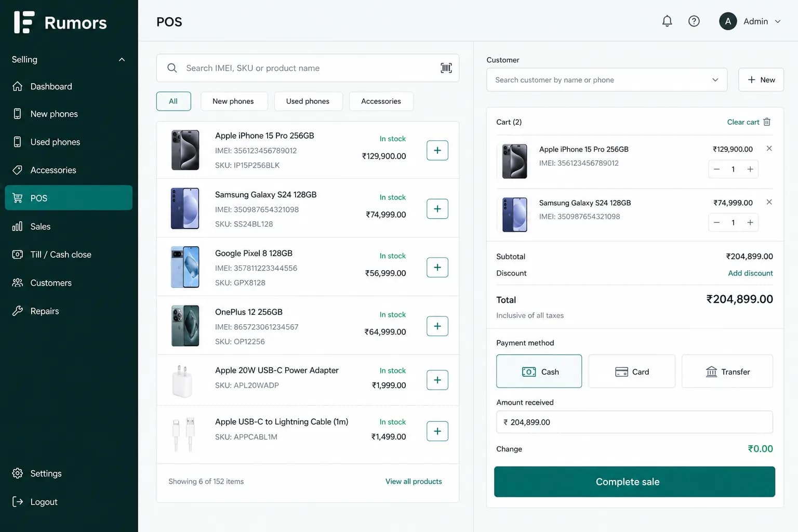The image size is (798, 532).
Task: Increase iPhone 15 Pro cart quantity
Action: pos(750,169)
